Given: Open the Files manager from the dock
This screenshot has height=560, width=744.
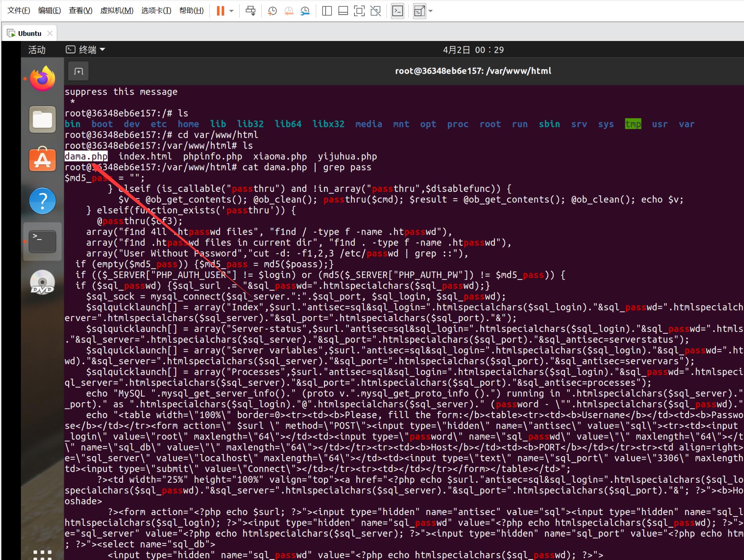Looking at the screenshot, I should [x=43, y=119].
